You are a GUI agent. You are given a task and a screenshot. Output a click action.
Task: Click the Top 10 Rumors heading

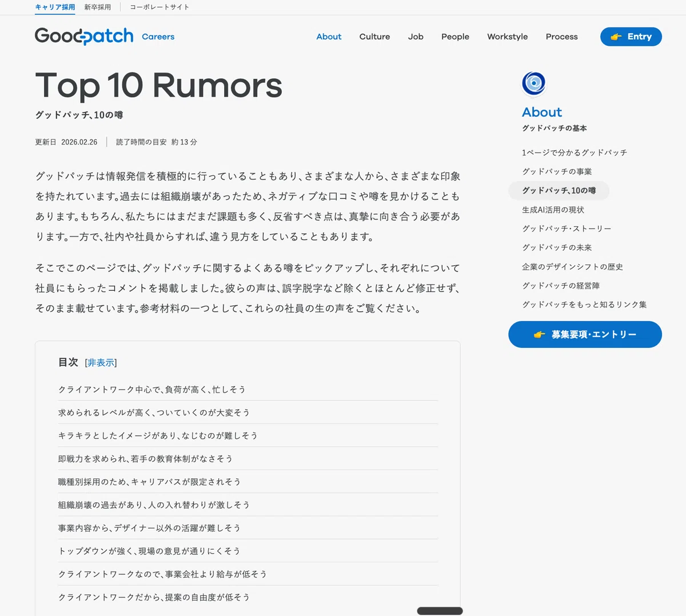[159, 86]
